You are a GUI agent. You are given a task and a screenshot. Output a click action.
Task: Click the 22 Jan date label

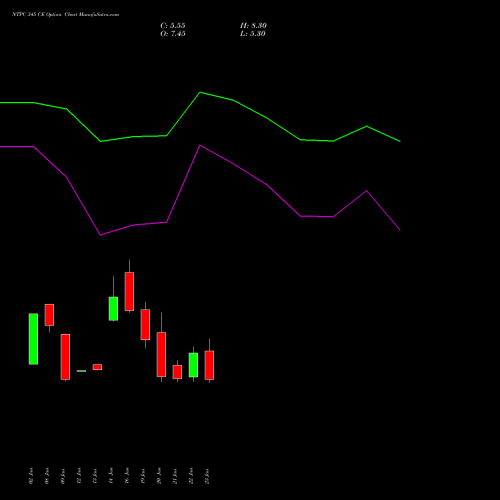pyautogui.click(x=191, y=476)
